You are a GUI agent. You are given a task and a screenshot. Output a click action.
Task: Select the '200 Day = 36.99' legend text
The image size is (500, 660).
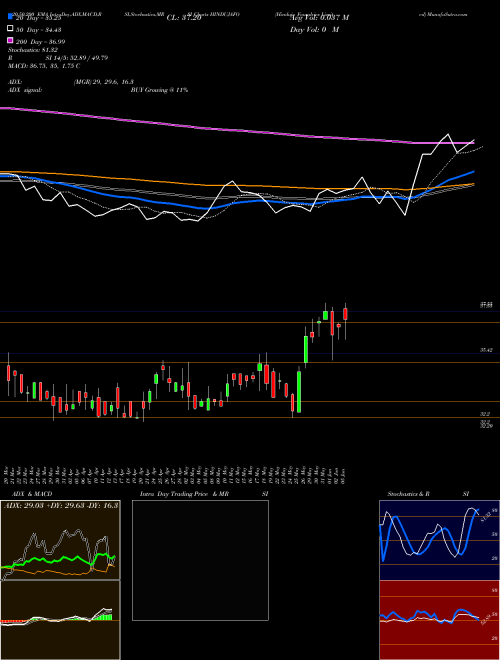[x=40, y=42]
